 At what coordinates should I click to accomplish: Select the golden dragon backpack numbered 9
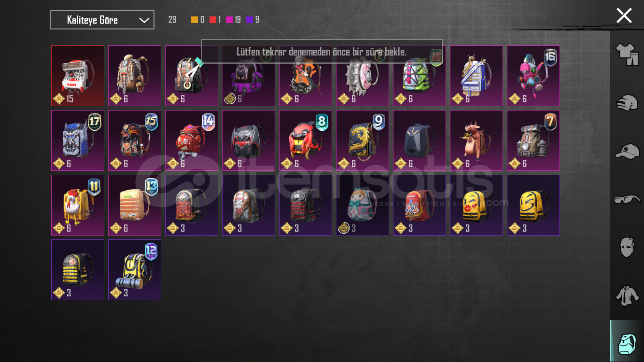(x=363, y=140)
